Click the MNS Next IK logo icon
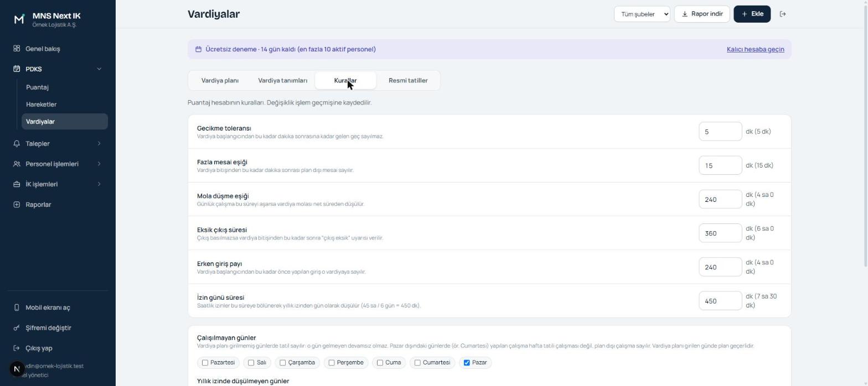 pyautogui.click(x=19, y=19)
